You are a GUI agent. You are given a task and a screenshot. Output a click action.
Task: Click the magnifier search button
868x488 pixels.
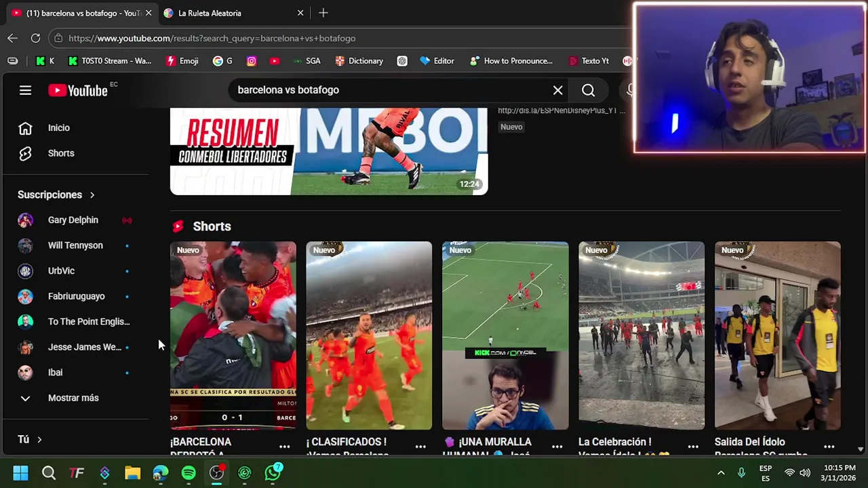click(x=588, y=90)
